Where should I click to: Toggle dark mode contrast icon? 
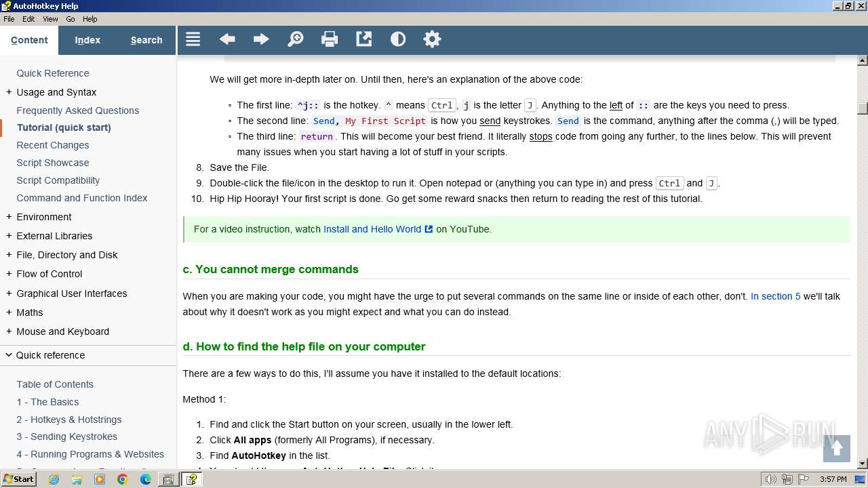398,39
